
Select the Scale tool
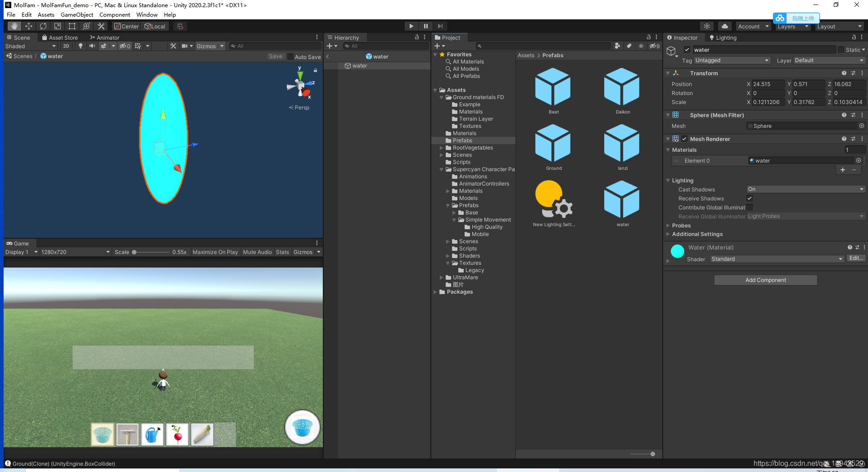click(x=58, y=26)
